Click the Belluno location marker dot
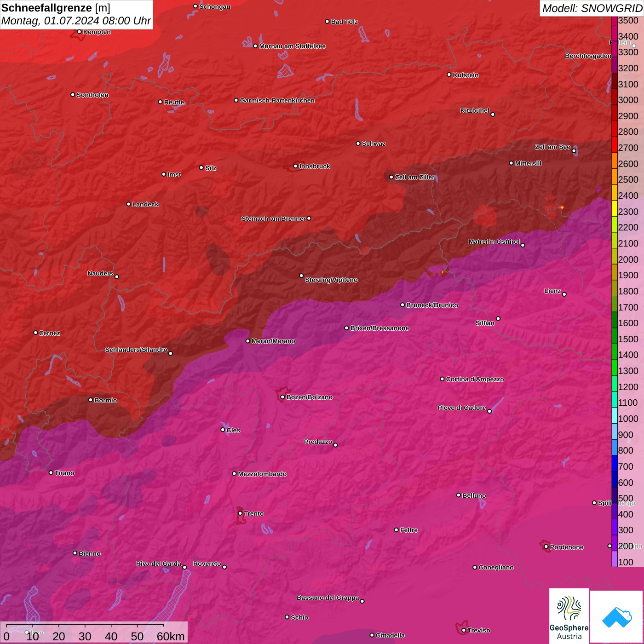 (x=459, y=495)
